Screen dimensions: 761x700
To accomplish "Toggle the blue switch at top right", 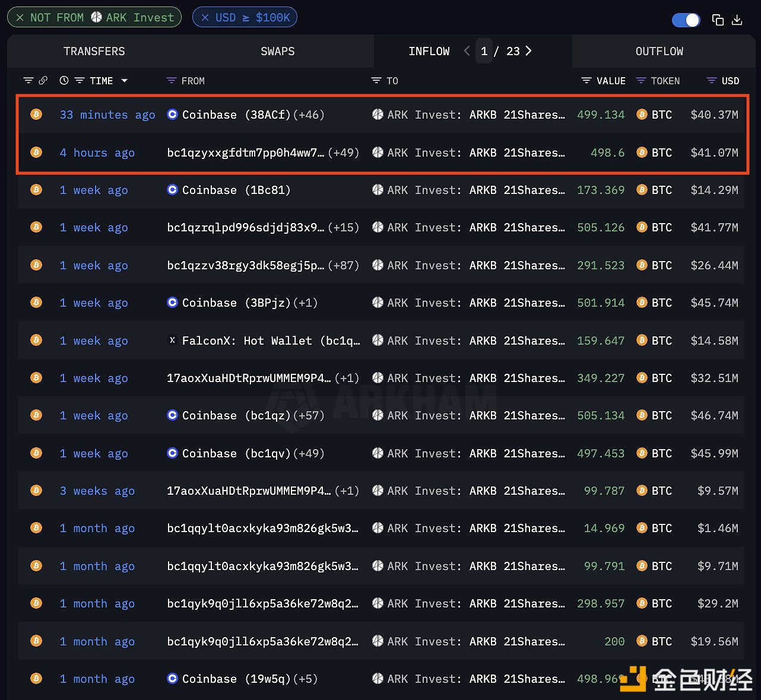I will click(x=686, y=20).
